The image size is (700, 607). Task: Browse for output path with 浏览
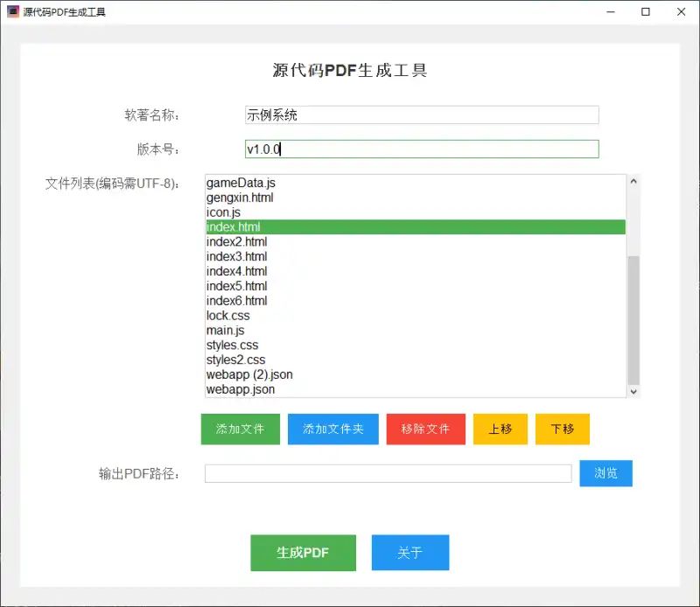click(605, 473)
